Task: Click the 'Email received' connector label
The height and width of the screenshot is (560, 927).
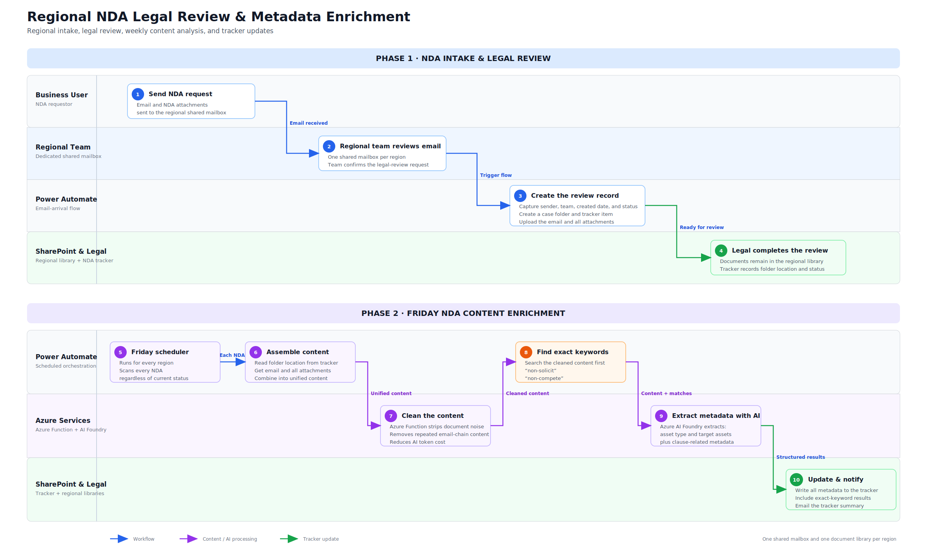Action: click(309, 123)
